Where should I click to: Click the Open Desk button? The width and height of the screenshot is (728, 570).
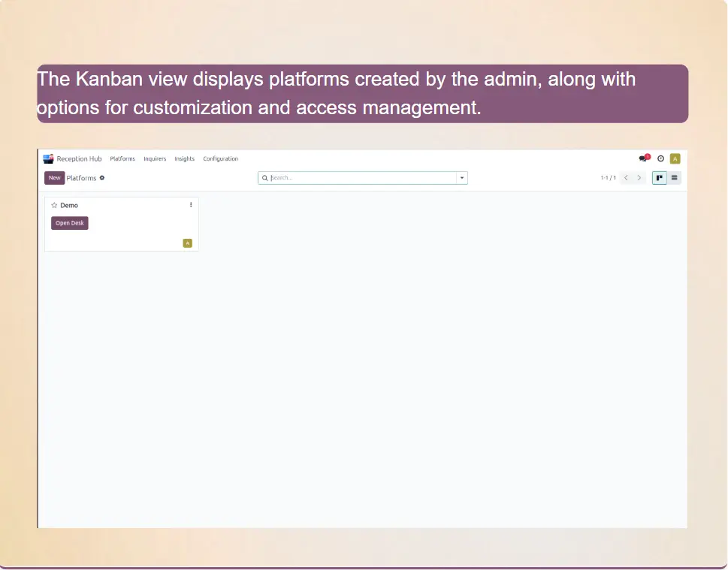(70, 223)
